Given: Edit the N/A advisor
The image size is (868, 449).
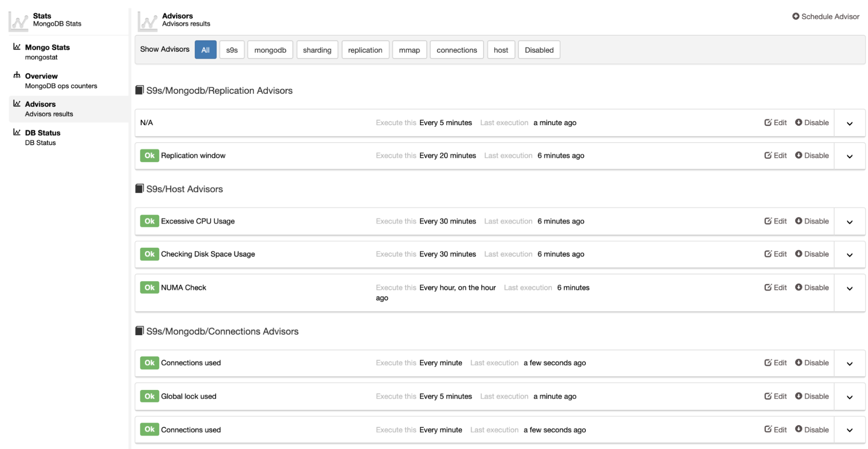Looking at the screenshot, I should pos(776,123).
